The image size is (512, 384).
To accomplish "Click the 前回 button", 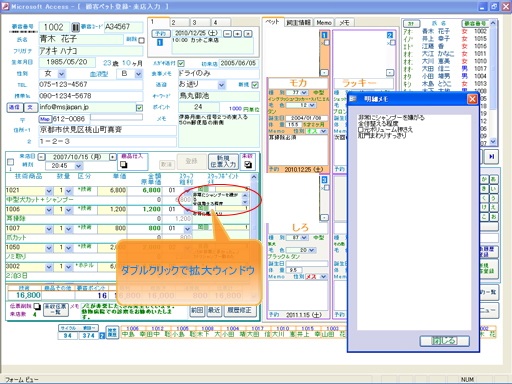I will (197, 310).
